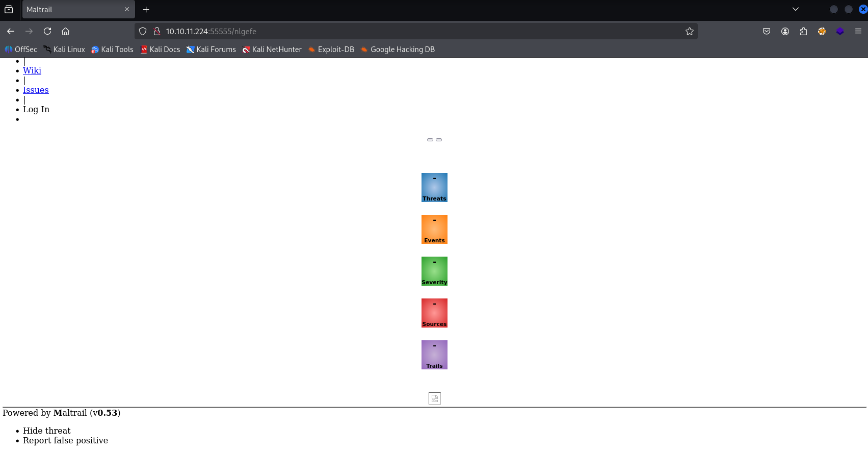Click the browser forward arrow

click(x=29, y=31)
